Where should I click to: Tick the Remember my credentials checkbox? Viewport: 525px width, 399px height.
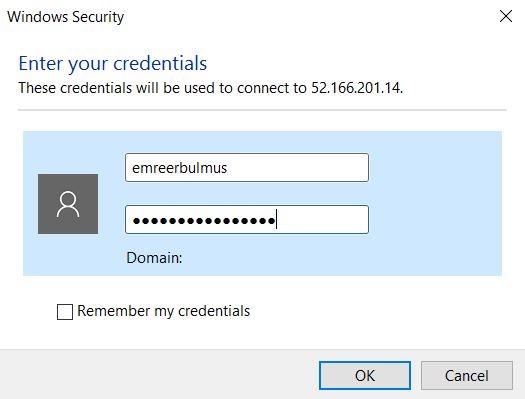coord(65,312)
